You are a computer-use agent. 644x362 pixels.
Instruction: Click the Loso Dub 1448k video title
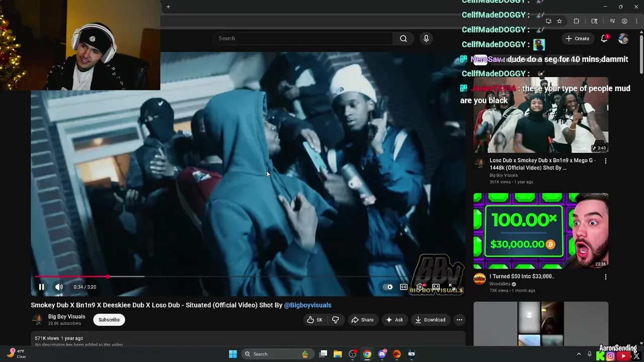point(542,164)
